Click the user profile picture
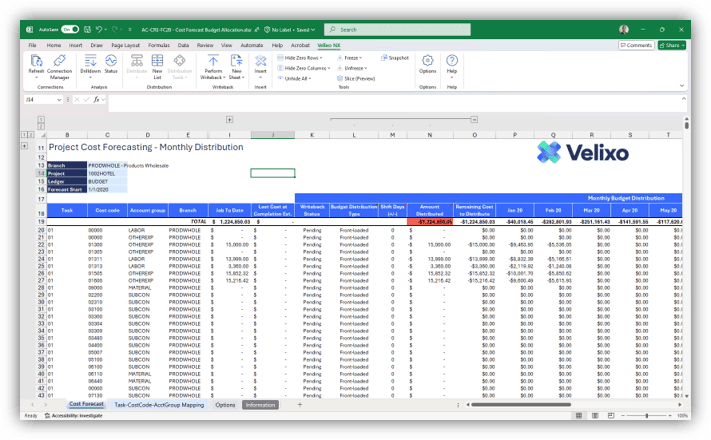The height and width of the screenshot is (440, 711). click(624, 29)
